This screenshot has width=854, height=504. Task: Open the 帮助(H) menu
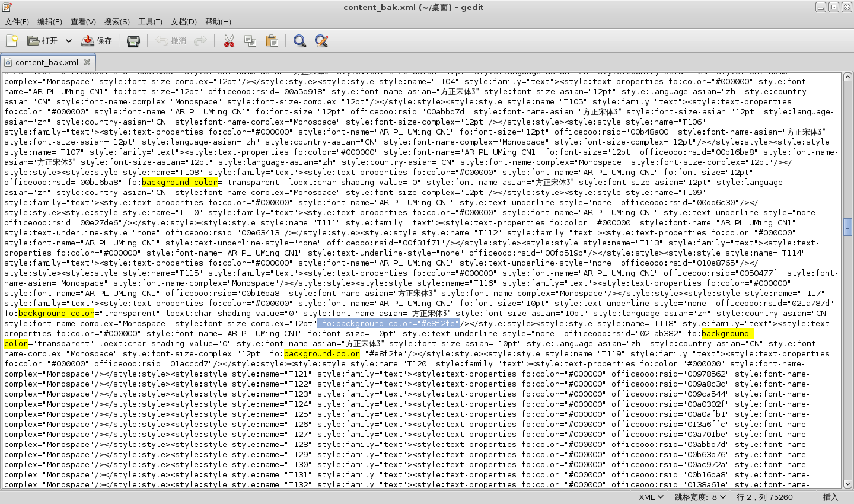point(218,22)
